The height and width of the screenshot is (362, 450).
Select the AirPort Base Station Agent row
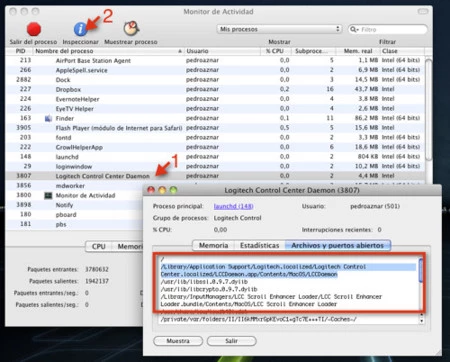pyautogui.click(x=215, y=60)
